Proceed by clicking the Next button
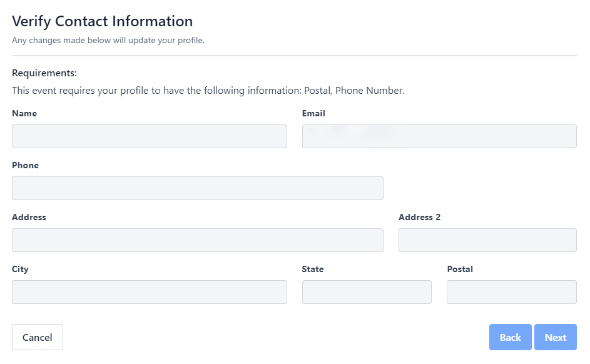The width and height of the screenshot is (590, 364). click(x=555, y=337)
